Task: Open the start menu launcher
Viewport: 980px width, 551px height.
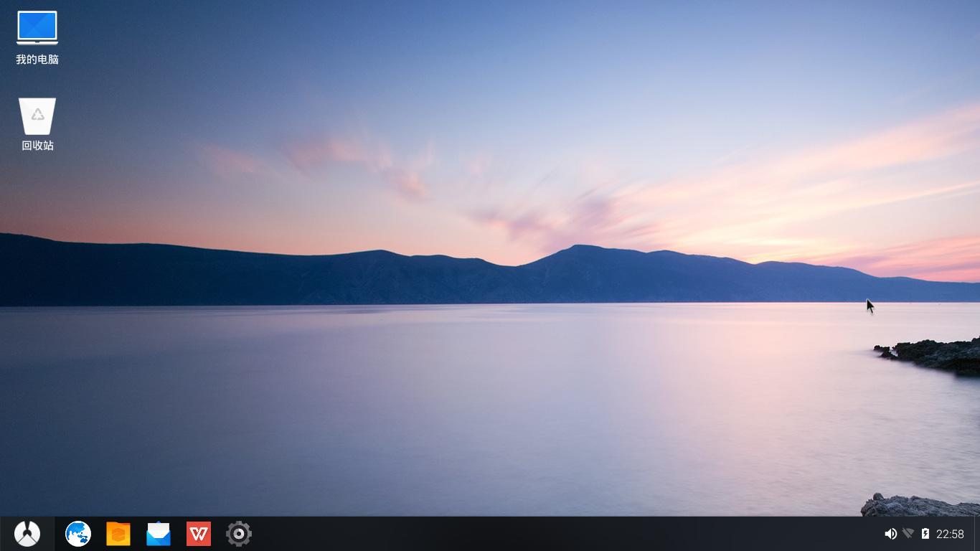Action: [27, 534]
